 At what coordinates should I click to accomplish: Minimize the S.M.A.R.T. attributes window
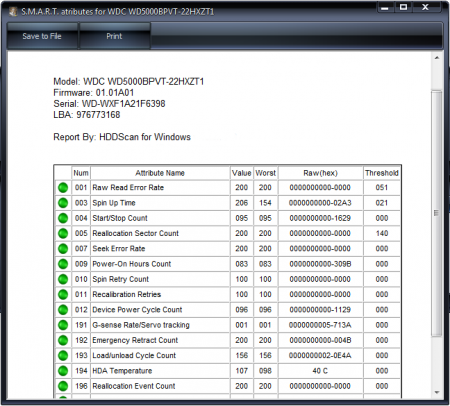[x=385, y=7]
